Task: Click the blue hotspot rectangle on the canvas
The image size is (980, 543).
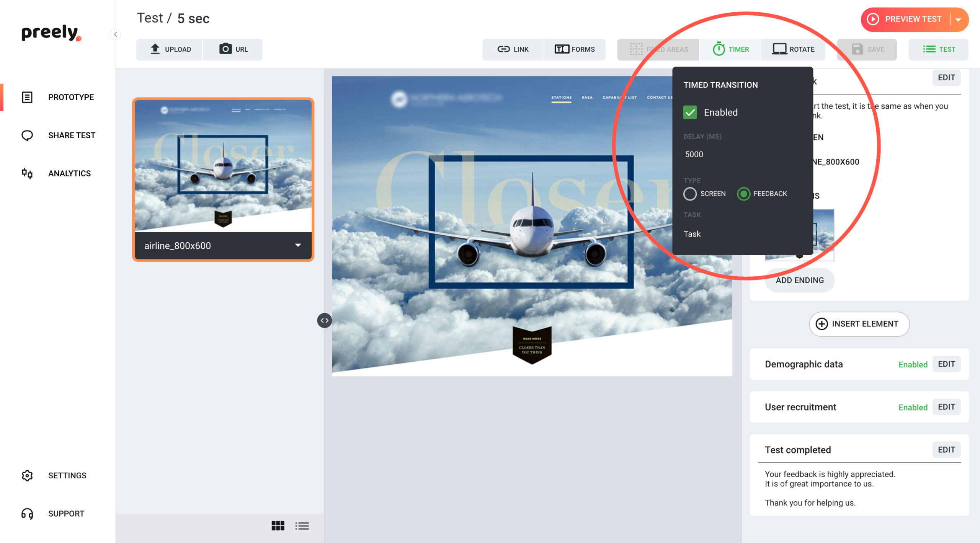Action: [531, 222]
